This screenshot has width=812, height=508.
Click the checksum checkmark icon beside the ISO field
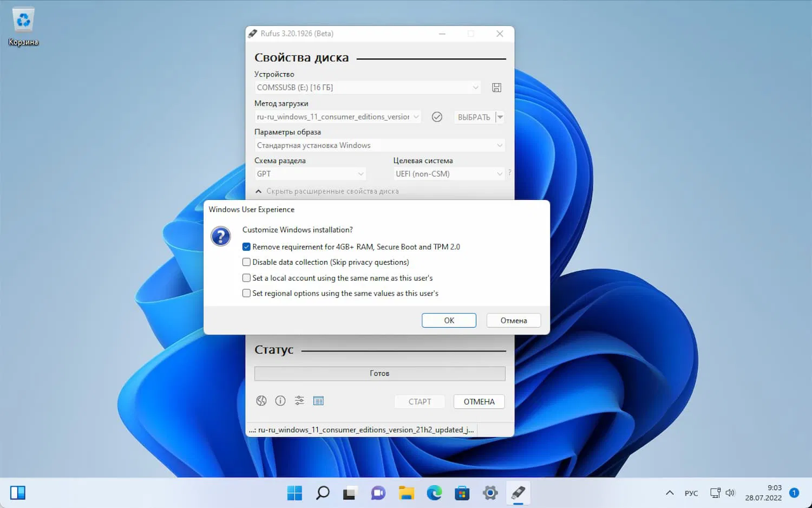coord(437,117)
